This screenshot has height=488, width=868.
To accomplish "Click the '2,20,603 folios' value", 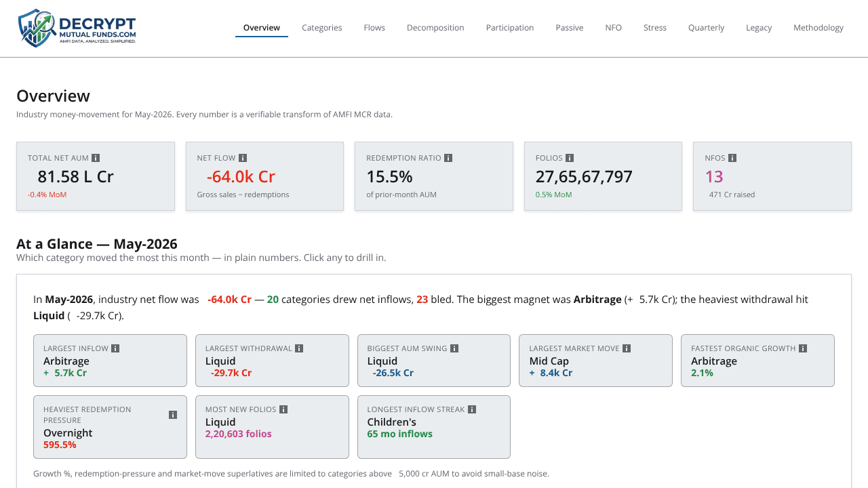I will pyautogui.click(x=239, y=434).
